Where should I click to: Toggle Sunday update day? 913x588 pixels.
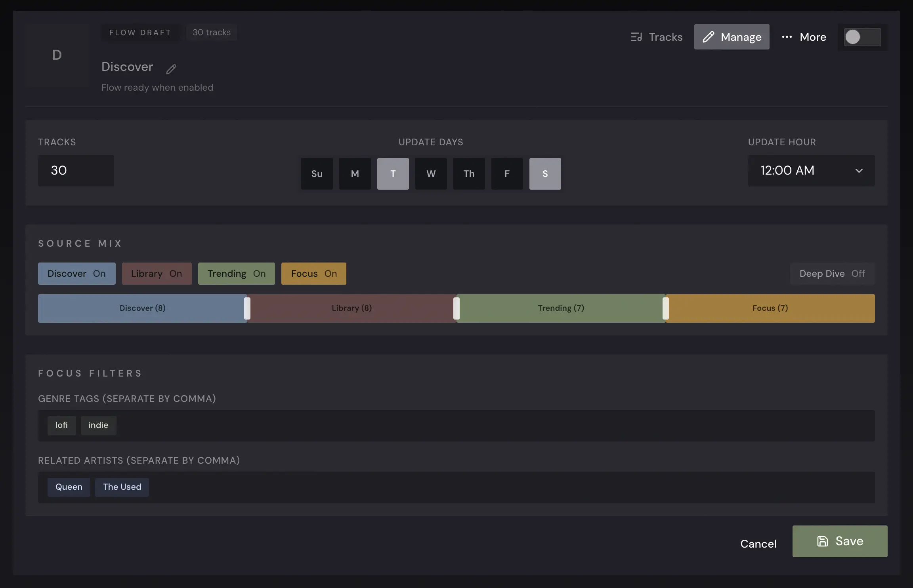point(317,174)
